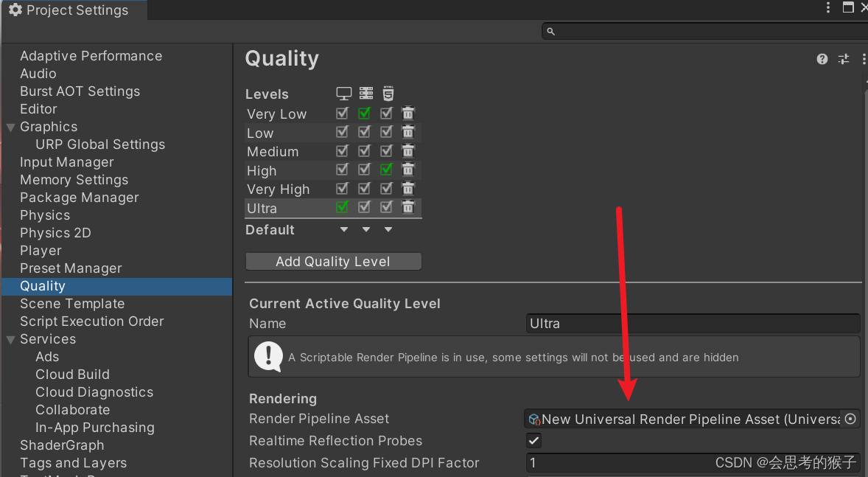Select the URP Global Settings entry
Image resolution: width=868 pixels, height=477 pixels.
coord(100,144)
